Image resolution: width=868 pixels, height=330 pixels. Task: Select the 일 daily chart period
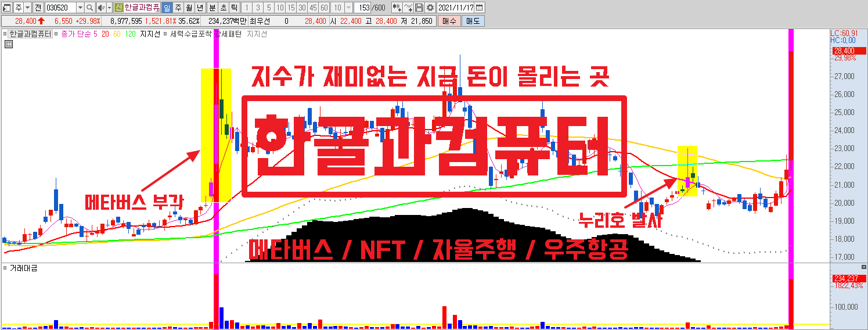click(x=167, y=8)
